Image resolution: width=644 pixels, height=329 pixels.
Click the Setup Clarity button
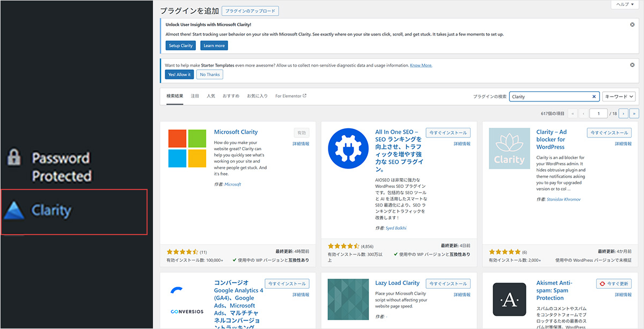coord(181,46)
